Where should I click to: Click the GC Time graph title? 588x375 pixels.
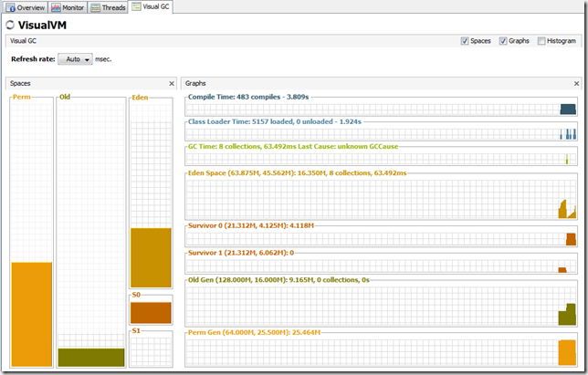click(293, 147)
